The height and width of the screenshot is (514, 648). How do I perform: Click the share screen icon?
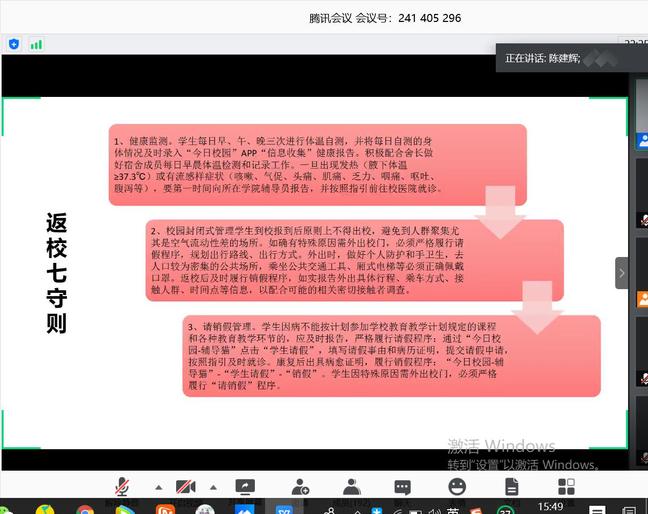point(244,487)
